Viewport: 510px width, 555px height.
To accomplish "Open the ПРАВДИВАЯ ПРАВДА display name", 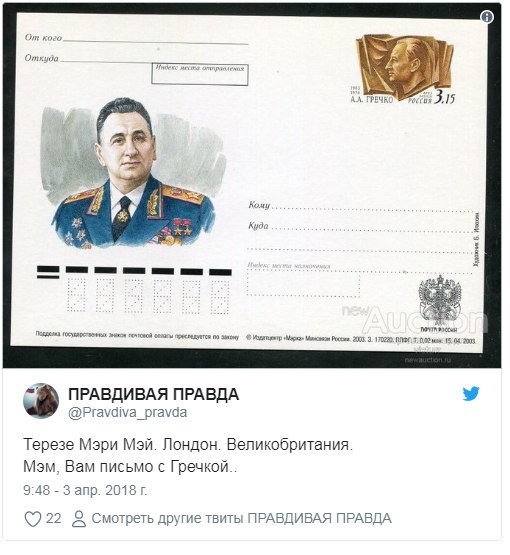I will tap(153, 394).
